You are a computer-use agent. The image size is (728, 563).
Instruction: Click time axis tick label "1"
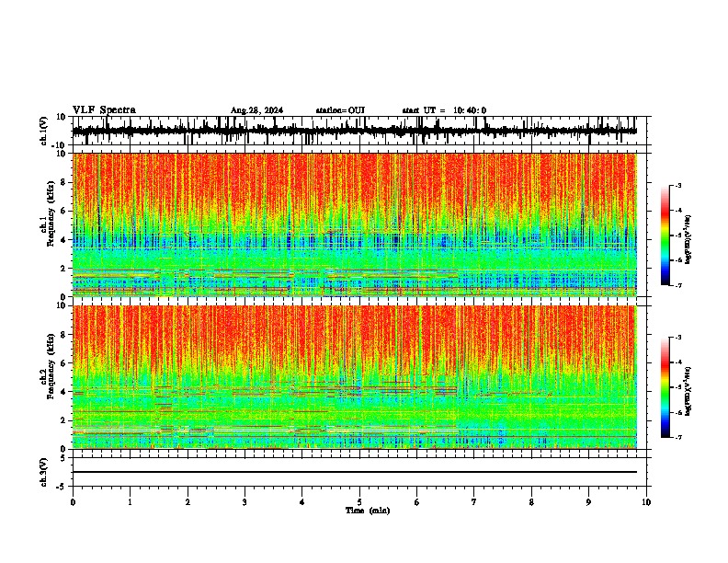coord(130,502)
